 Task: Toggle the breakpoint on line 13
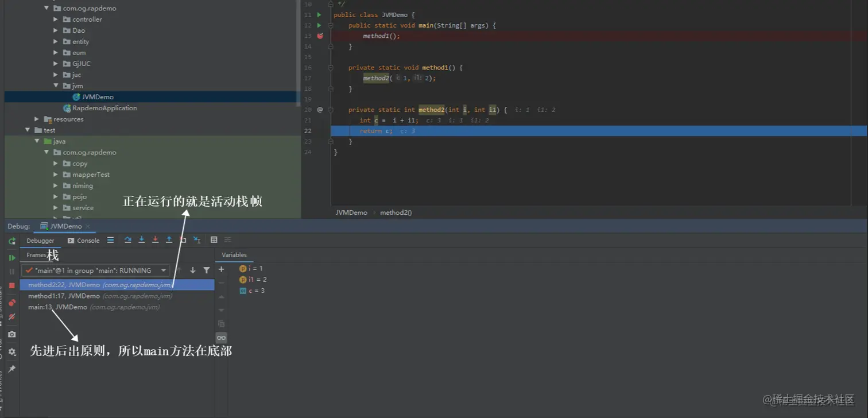[x=320, y=36]
